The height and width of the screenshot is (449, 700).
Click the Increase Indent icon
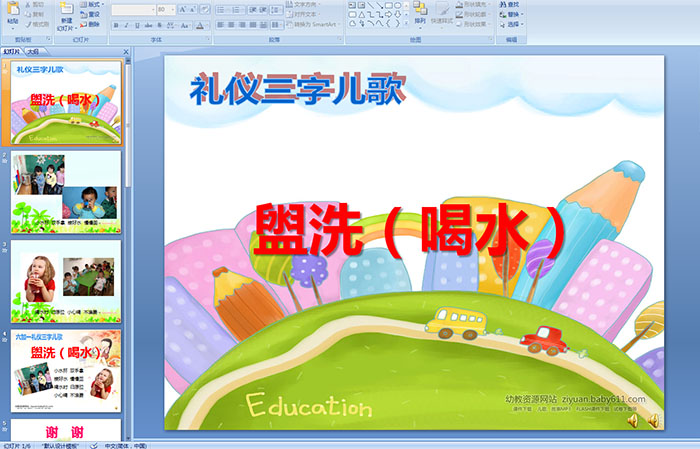(x=263, y=9)
